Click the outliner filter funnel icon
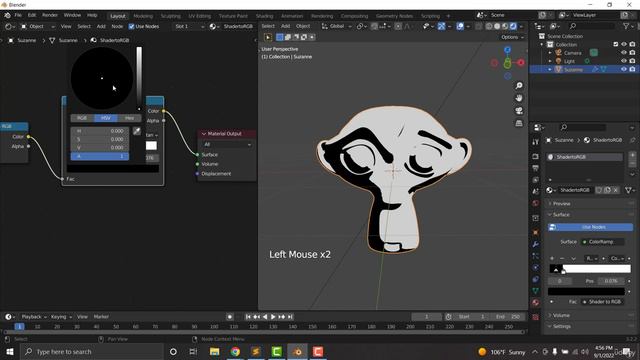The width and height of the screenshot is (640, 360). (x=626, y=26)
